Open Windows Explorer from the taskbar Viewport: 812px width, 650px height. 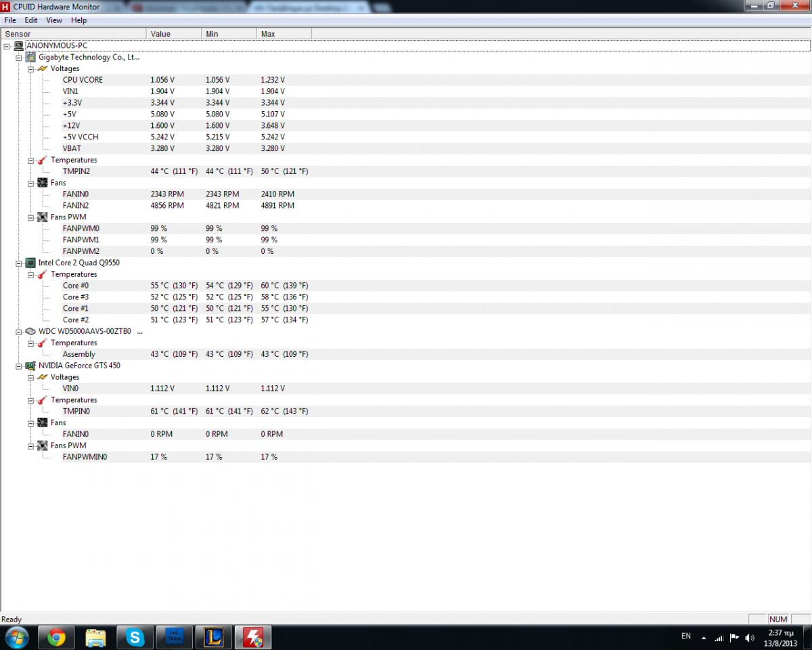click(96, 637)
